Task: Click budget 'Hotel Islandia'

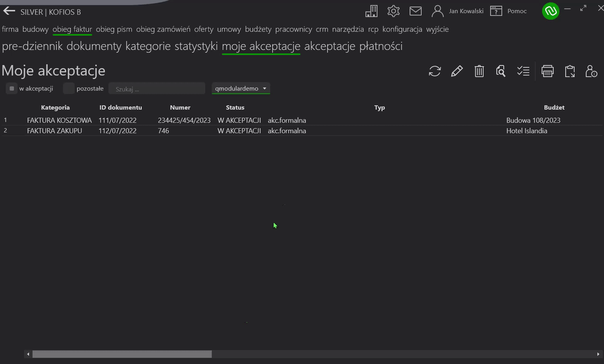Action: pos(527,130)
